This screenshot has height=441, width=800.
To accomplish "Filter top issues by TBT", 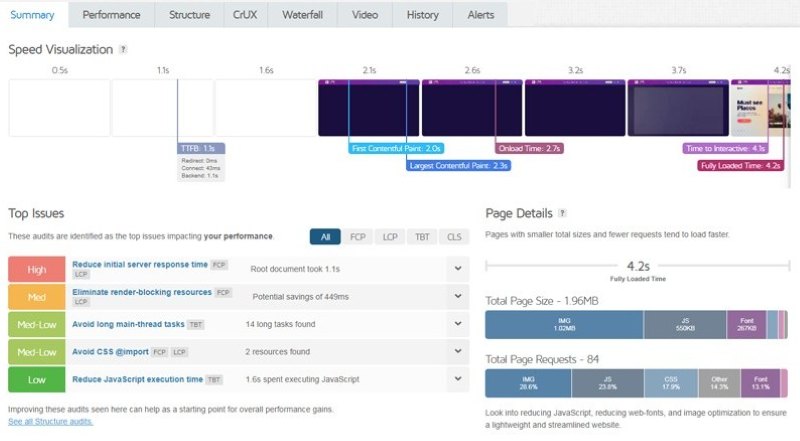I will (x=423, y=237).
